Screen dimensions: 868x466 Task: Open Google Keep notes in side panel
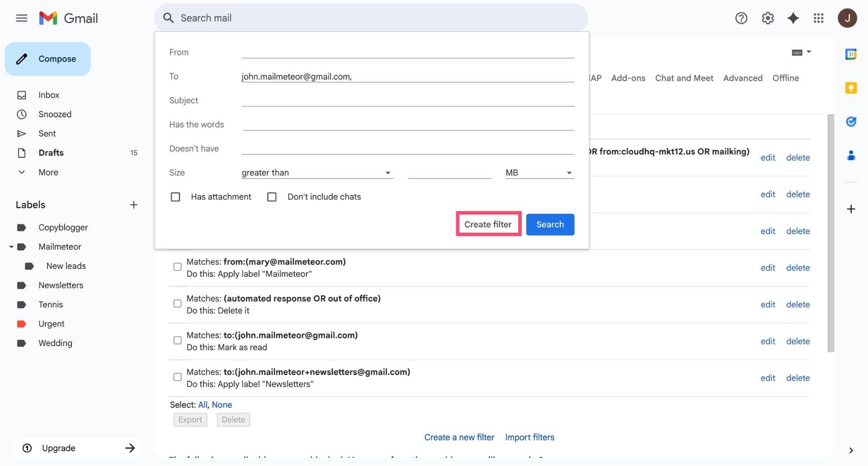click(x=851, y=88)
